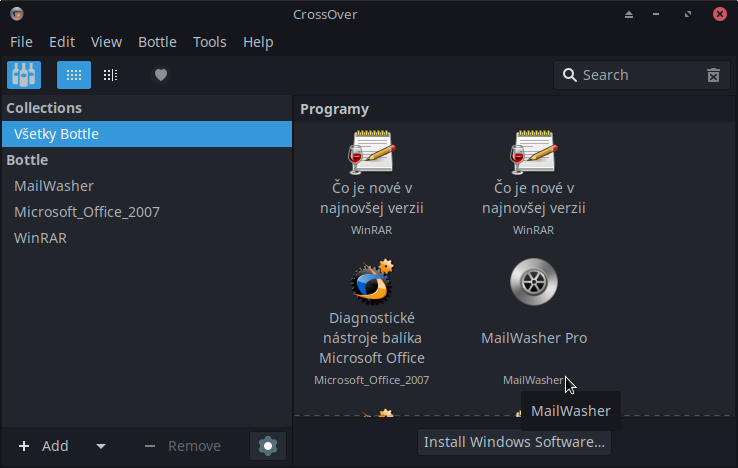Open the File menu
Viewport: 738px width, 468px height.
pos(22,42)
